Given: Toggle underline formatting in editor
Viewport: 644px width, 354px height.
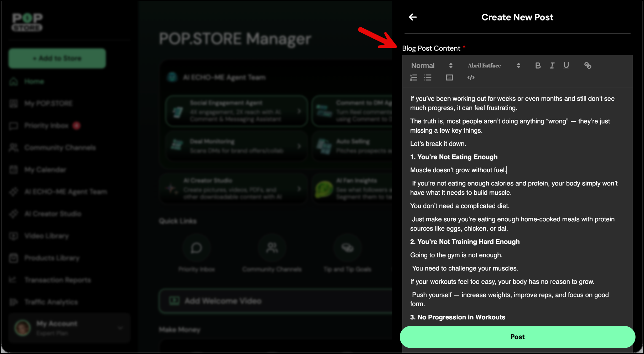Looking at the screenshot, I should click(x=566, y=65).
